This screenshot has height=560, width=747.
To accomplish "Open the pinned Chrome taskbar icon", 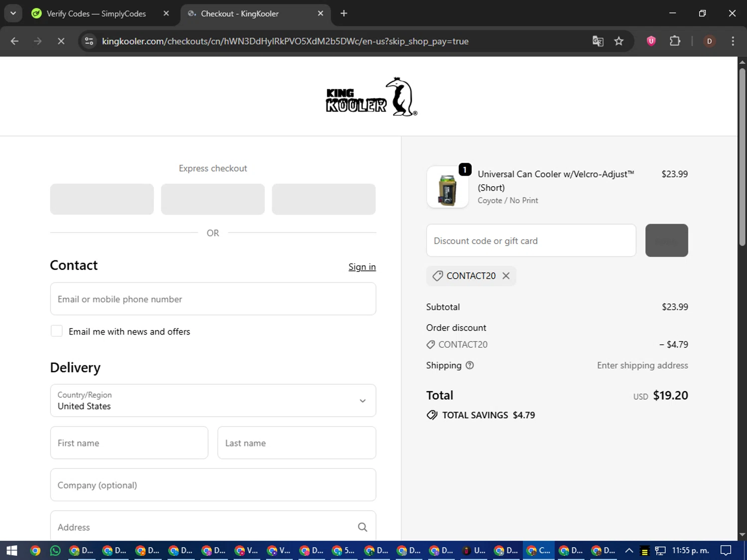I will 35,550.
